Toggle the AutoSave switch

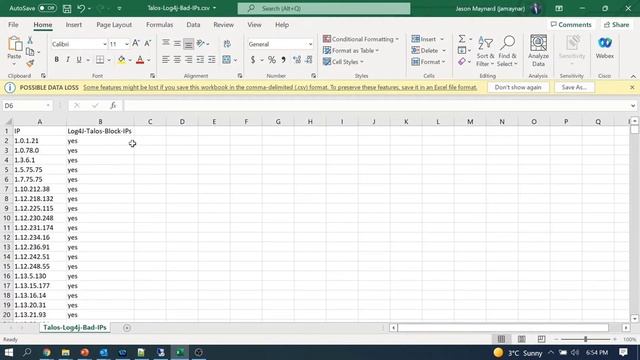click(47, 8)
